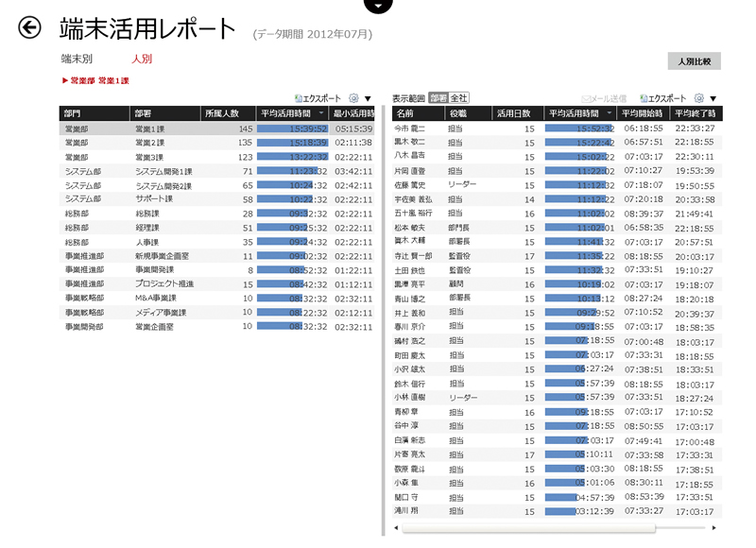Sort by 所属人数 column header
This screenshot has height=548, width=756.
[228, 113]
